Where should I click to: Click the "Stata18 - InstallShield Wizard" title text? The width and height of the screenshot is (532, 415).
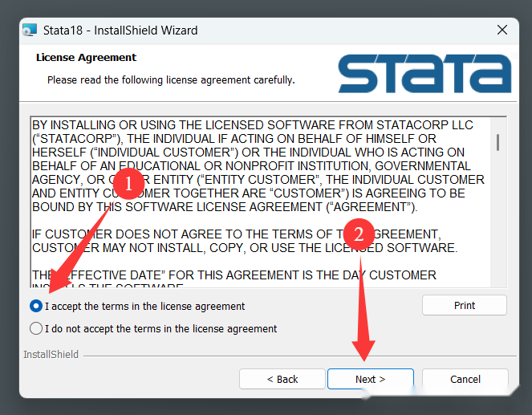(120, 31)
